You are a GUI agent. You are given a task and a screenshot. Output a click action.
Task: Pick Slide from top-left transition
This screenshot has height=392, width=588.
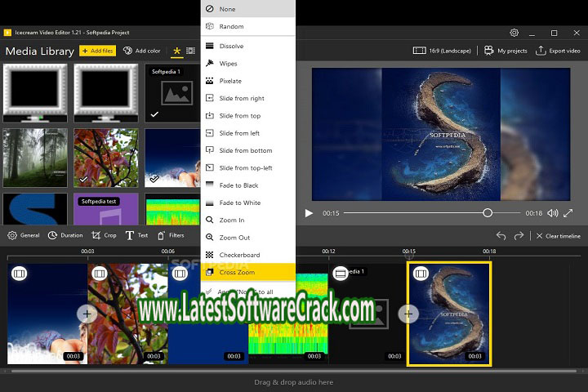pos(248,167)
